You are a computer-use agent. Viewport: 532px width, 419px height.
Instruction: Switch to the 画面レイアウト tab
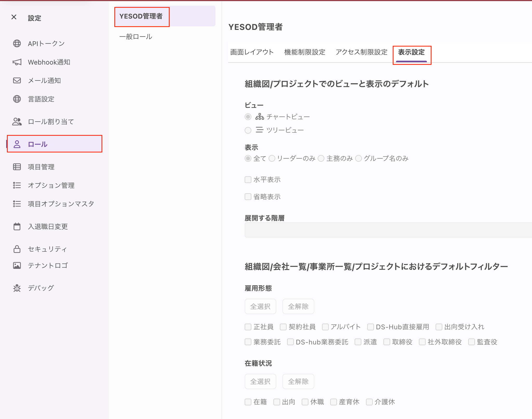[252, 52]
